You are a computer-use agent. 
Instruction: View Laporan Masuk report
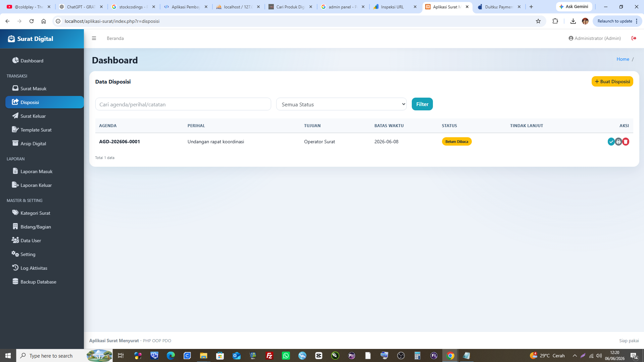pos(45,171)
